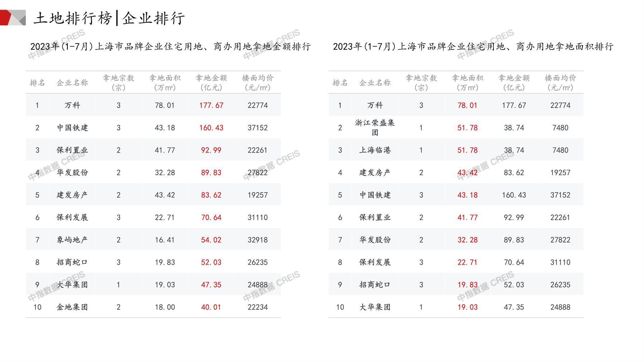Click 企业名称 column header in left table
Screen dimensions: 644x362
pos(72,83)
